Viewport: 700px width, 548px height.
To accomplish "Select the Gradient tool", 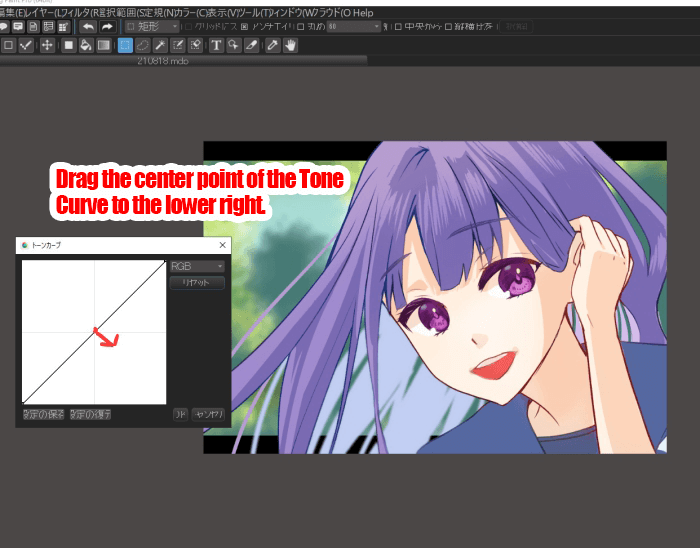I will [104, 45].
